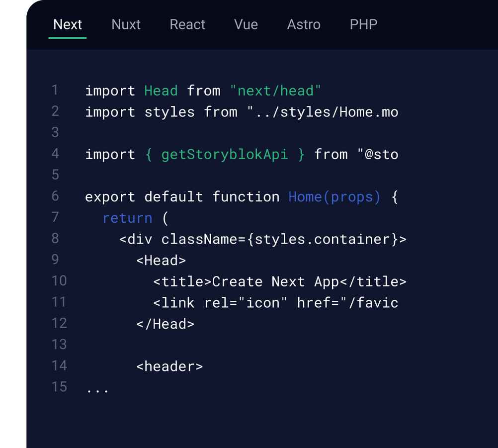Show the Astro code example
The image size is (498, 448).
coord(304,24)
